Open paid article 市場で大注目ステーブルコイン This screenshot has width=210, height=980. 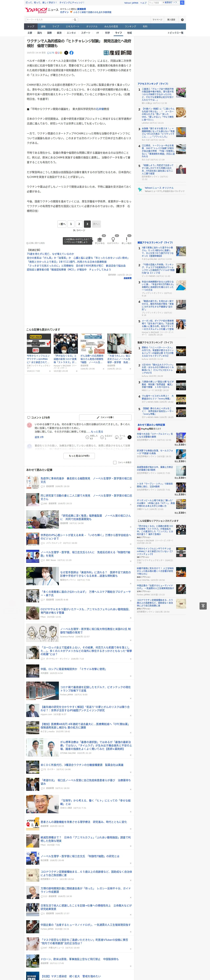155,435
